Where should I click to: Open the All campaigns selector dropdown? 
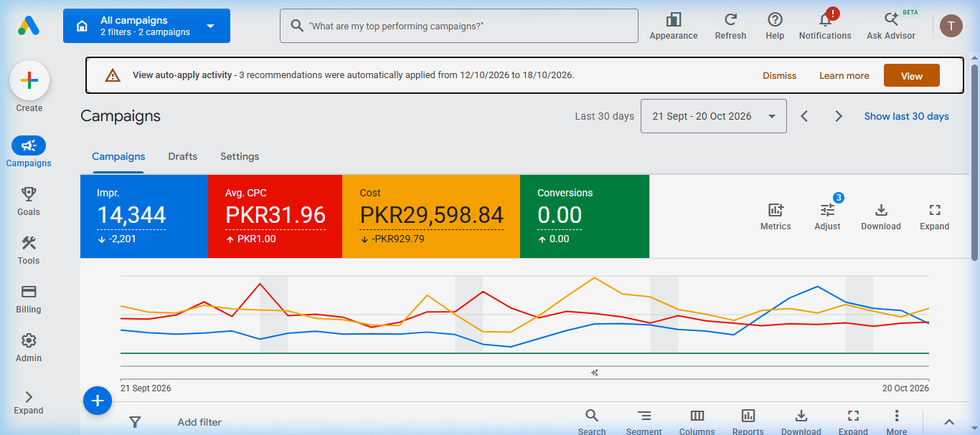(146, 26)
